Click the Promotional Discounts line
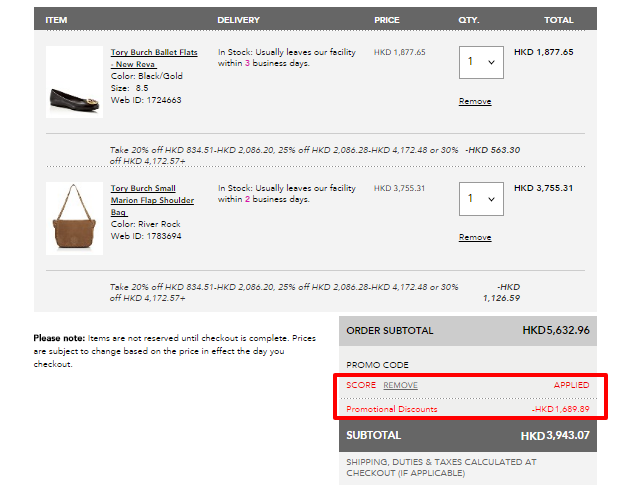The height and width of the screenshot is (485, 617). tap(468, 409)
